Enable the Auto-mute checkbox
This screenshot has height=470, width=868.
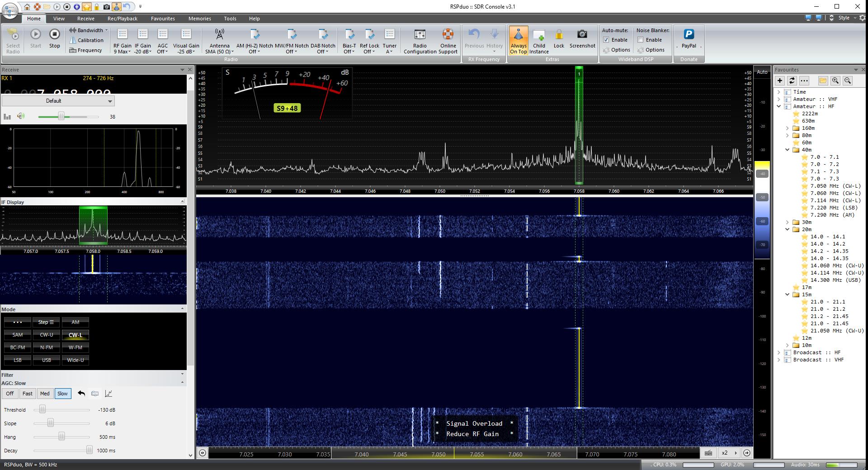606,40
